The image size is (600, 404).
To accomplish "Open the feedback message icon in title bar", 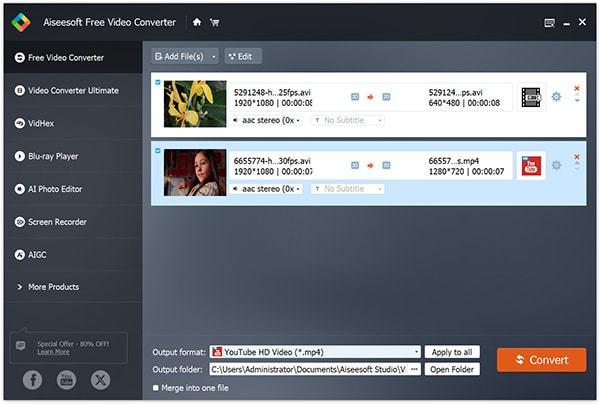I will [x=549, y=23].
